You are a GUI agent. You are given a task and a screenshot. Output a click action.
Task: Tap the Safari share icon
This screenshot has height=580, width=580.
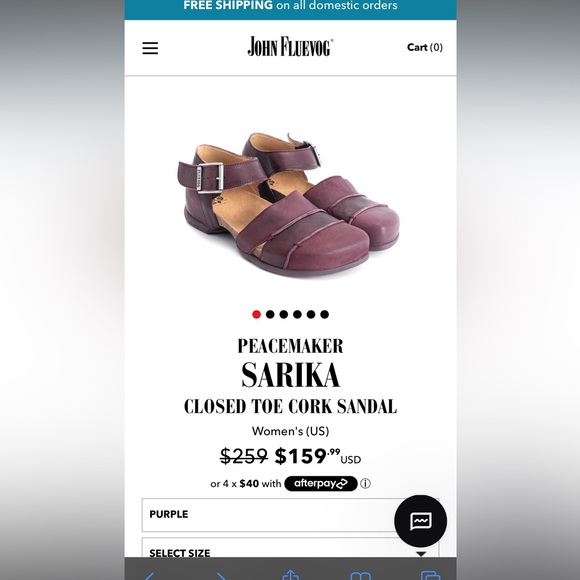290,574
